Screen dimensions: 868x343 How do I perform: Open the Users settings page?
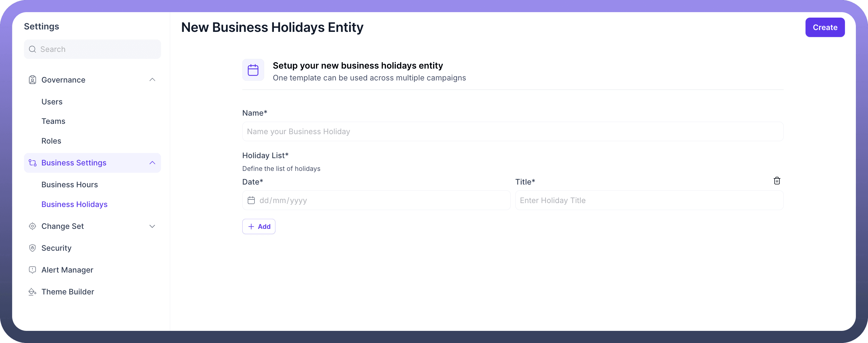(52, 102)
